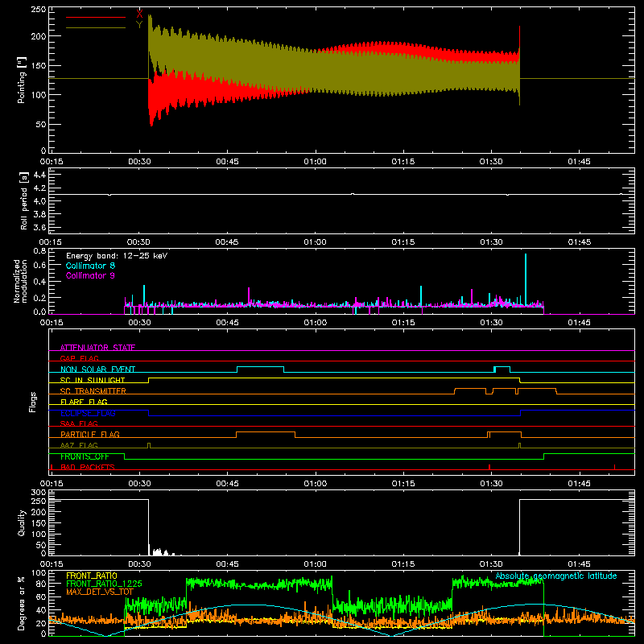Screen dimensions: 644x644
Task: Click the 'Roll period [s]' axis title
Action: 24,200
